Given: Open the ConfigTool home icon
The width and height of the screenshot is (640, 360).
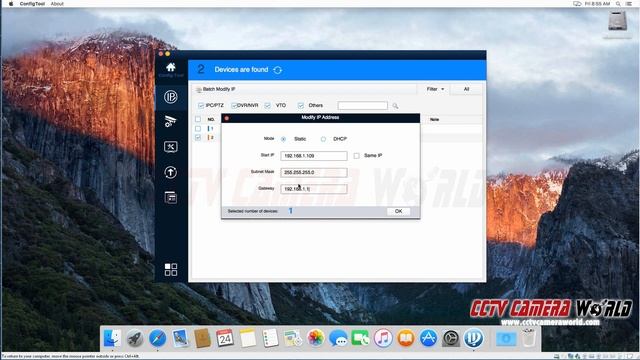Looking at the screenshot, I should coord(171,67).
